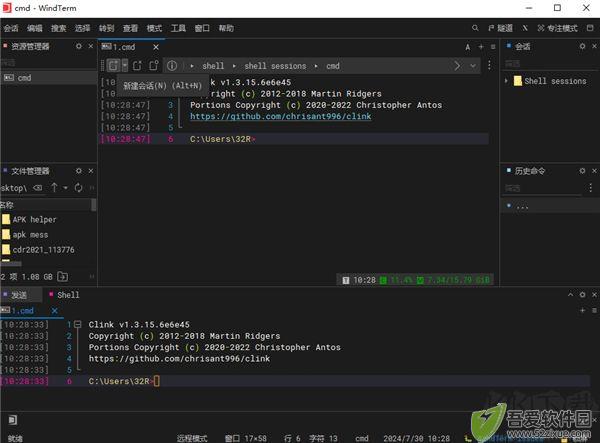Open the 帮助 menu
Viewport: 600px width, 443px height.
click(226, 28)
